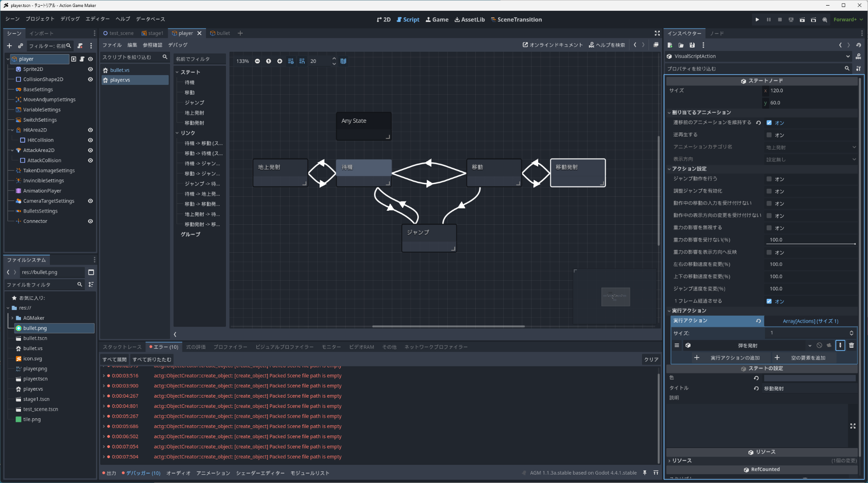Open the VisualScriptAction resource dropdown

[847, 56]
